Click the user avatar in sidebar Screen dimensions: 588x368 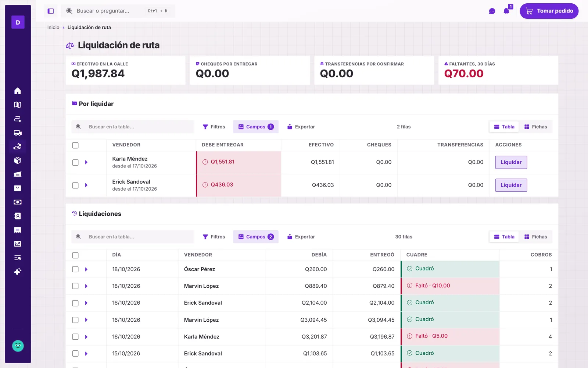pos(18,346)
